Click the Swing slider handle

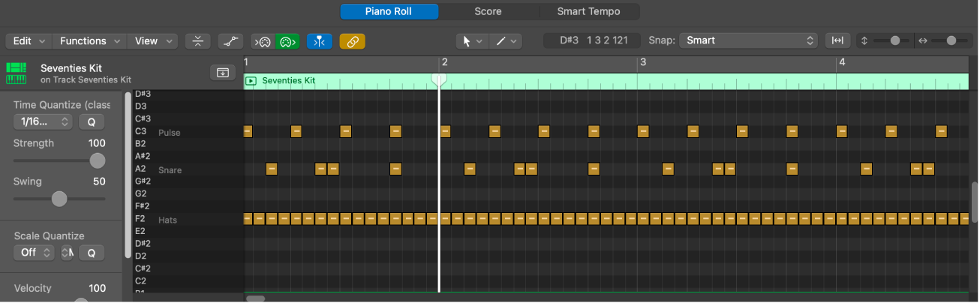click(59, 199)
